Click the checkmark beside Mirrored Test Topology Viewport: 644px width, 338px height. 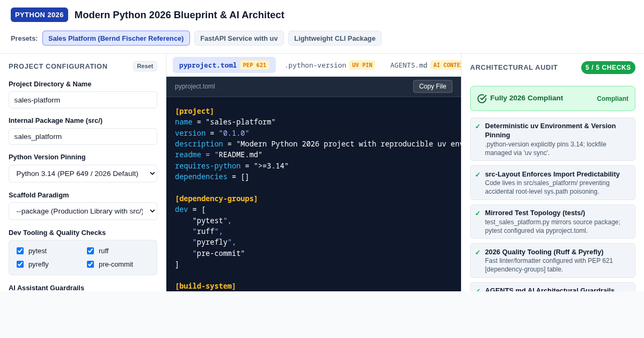point(478,214)
